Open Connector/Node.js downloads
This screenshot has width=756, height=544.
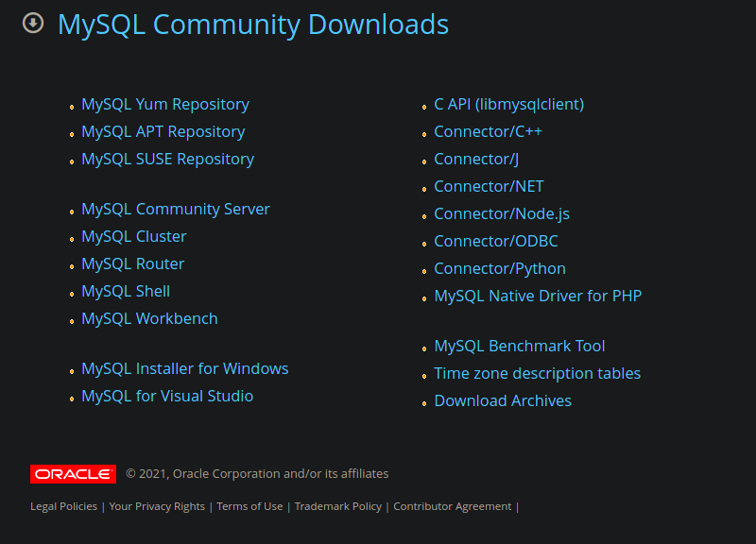tap(502, 214)
